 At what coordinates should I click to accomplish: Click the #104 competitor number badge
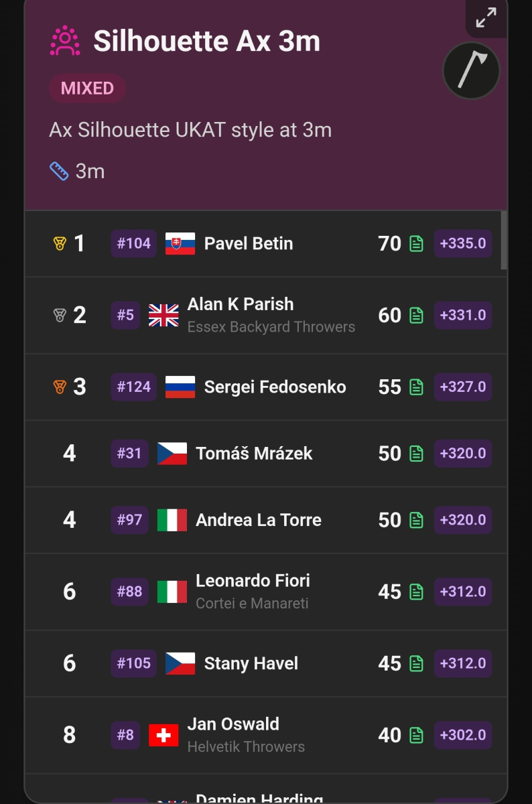[x=134, y=244]
